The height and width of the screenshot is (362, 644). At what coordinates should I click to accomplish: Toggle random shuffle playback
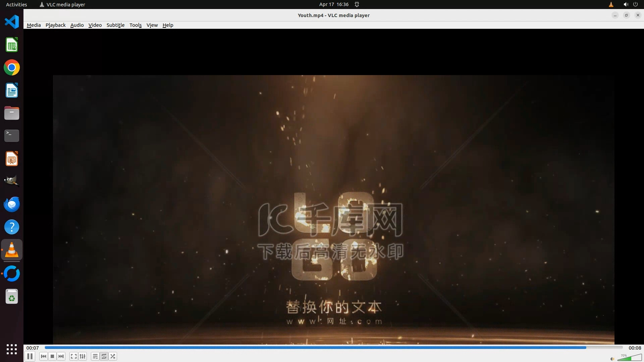click(x=113, y=356)
